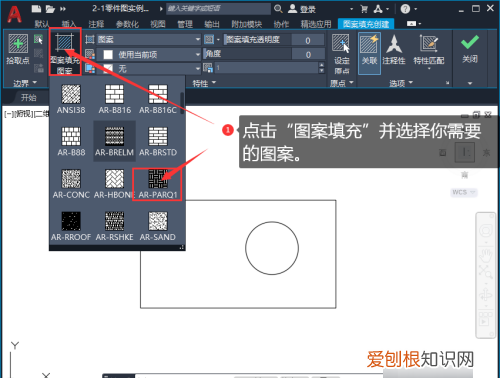Expand the Options (选项) panel

(401, 83)
